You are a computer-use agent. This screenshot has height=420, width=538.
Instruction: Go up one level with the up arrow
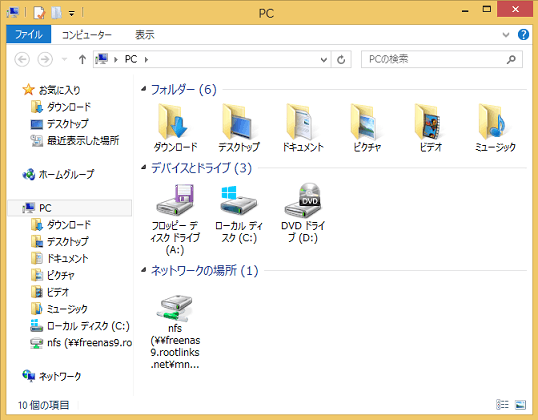pyautogui.click(x=82, y=60)
